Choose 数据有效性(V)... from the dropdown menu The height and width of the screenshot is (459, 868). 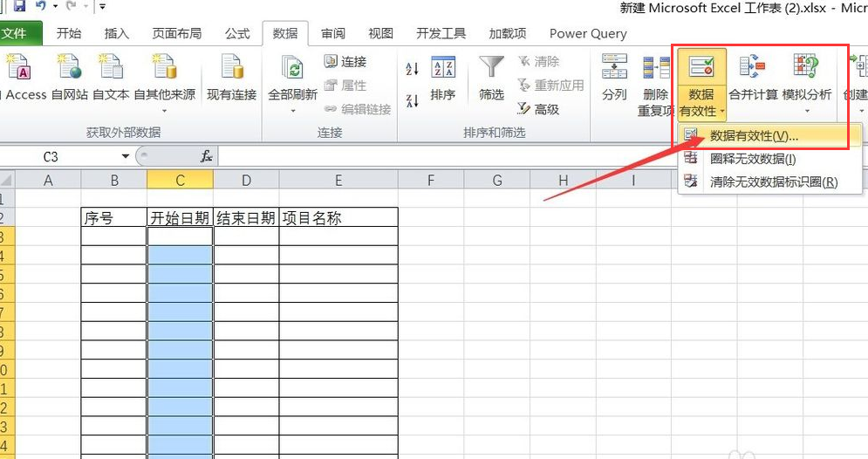click(769, 135)
